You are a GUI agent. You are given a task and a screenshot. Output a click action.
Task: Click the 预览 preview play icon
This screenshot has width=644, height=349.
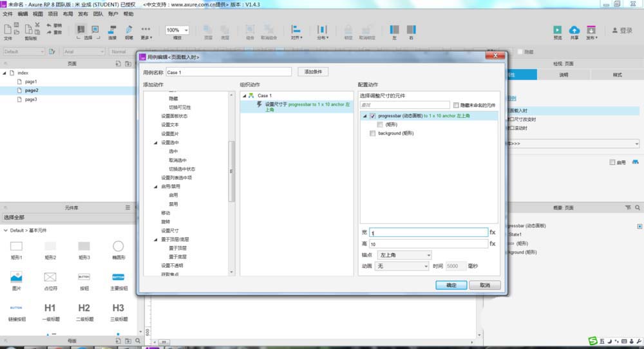pos(557,30)
